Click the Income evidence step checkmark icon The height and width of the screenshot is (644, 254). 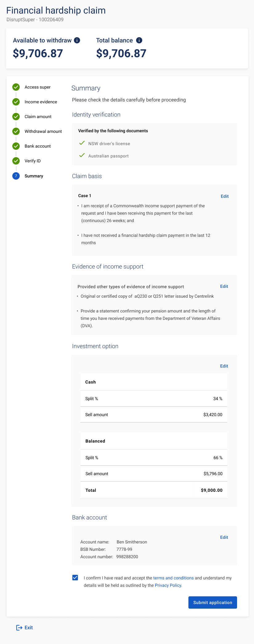tap(16, 102)
